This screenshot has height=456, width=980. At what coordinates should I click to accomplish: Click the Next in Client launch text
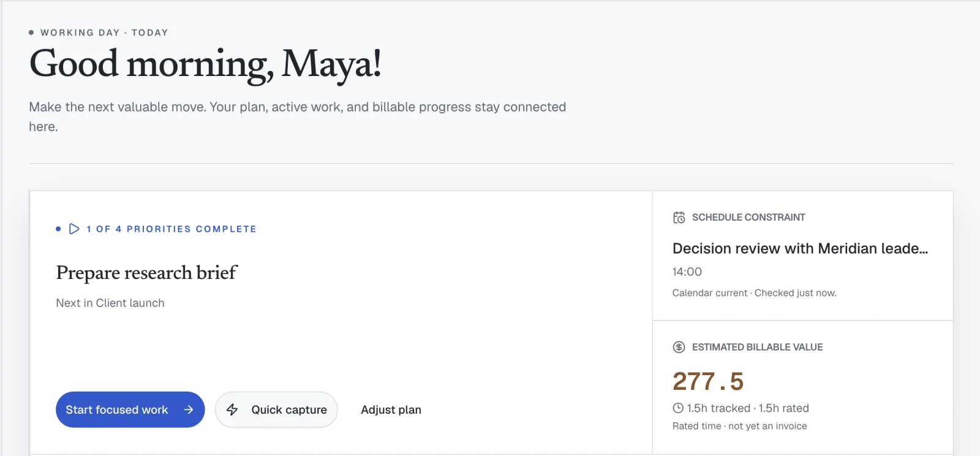110,303
